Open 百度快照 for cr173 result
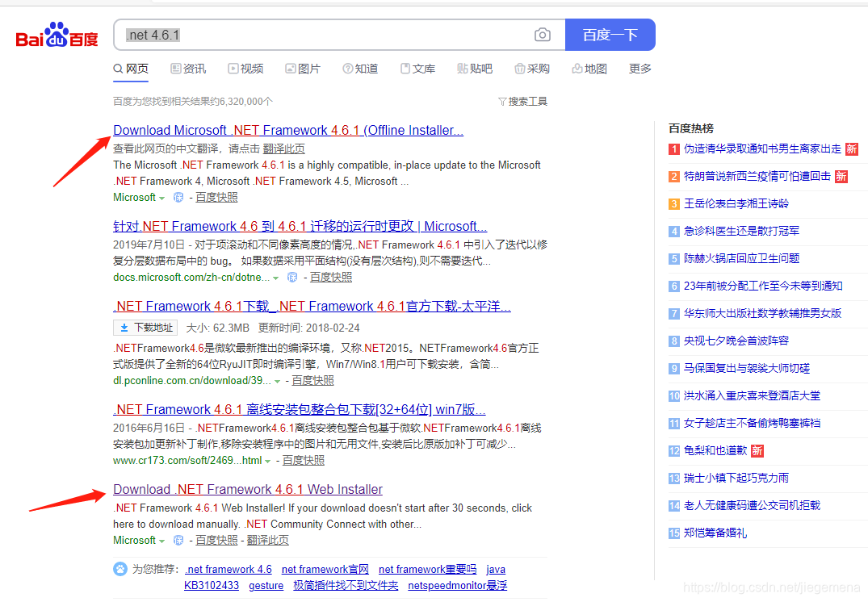The height and width of the screenshot is (602, 868). point(304,460)
